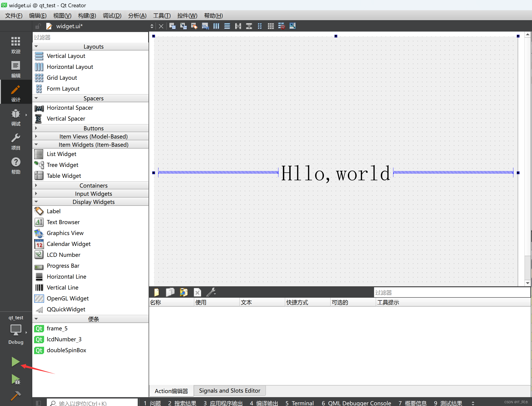The width and height of the screenshot is (532, 406).
Task: Open 6 QML Debugger Console pane
Action: point(356,403)
